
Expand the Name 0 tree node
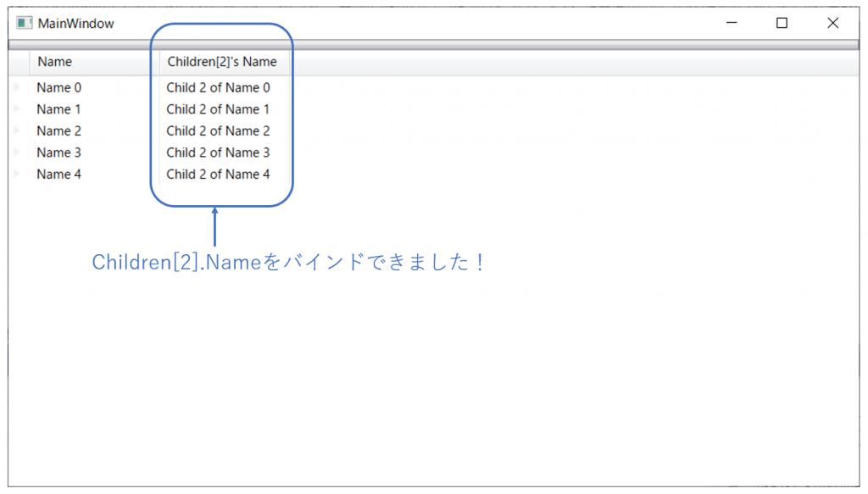[19, 86]
